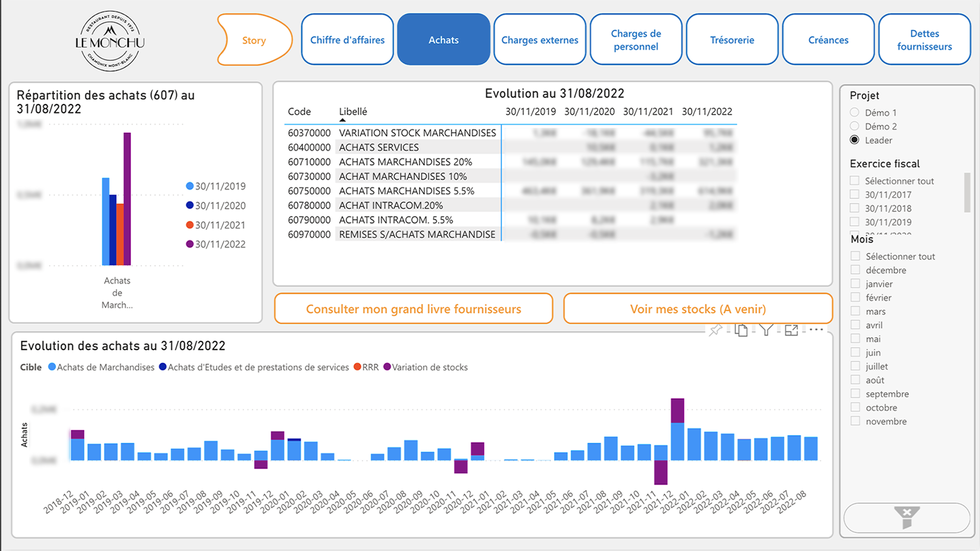Click Consulter mon grand livre fournisseurs
The image size is (980, 551).
[x=413, y=309]
